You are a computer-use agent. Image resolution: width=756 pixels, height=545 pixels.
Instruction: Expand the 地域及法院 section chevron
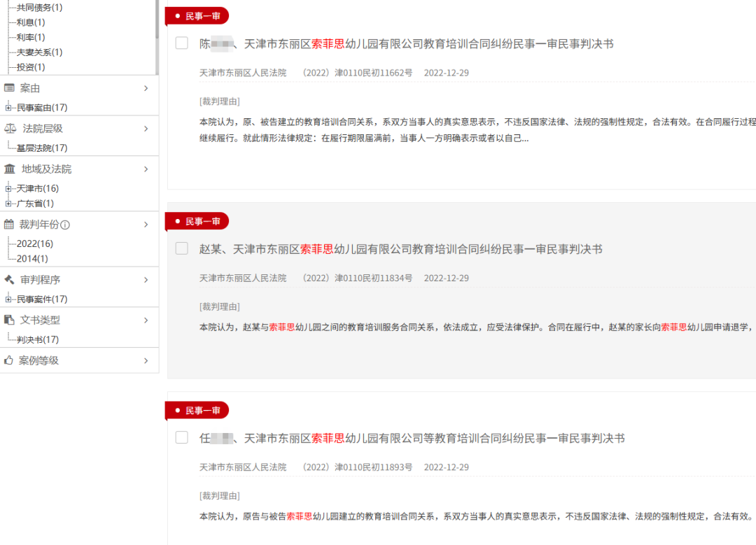click(x=146, y=169)
